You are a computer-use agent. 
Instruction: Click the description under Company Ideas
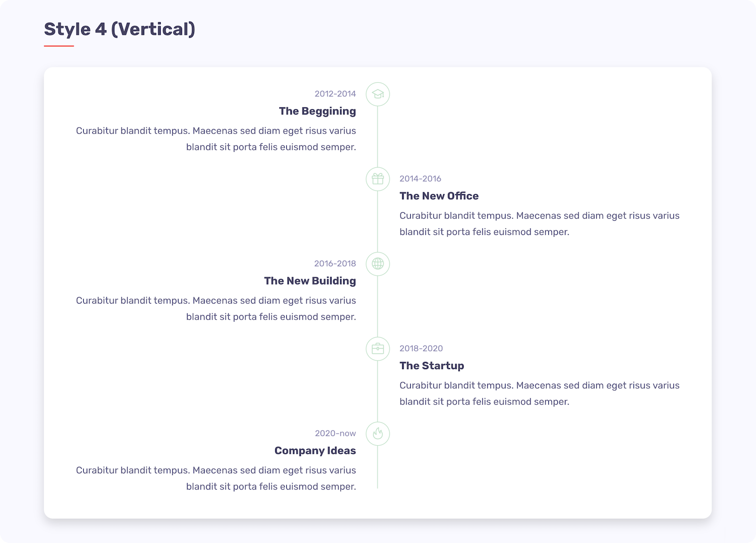tap(216, 478)
